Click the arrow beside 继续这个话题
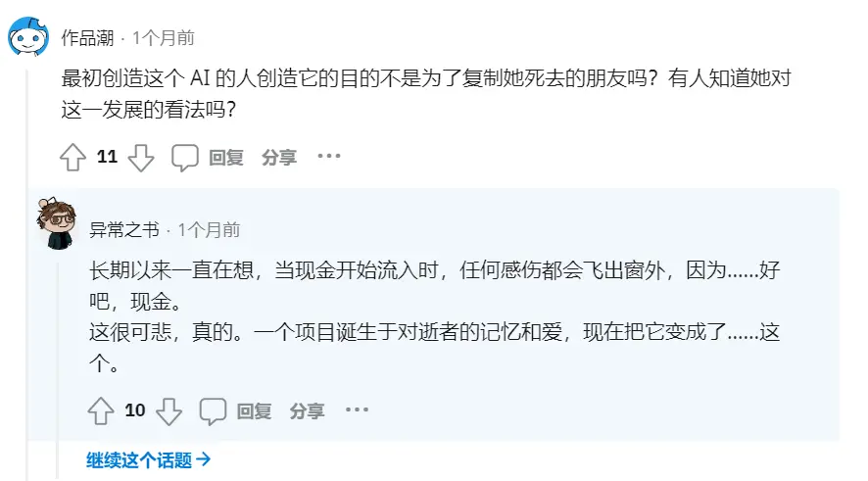 tap(204, 459)
